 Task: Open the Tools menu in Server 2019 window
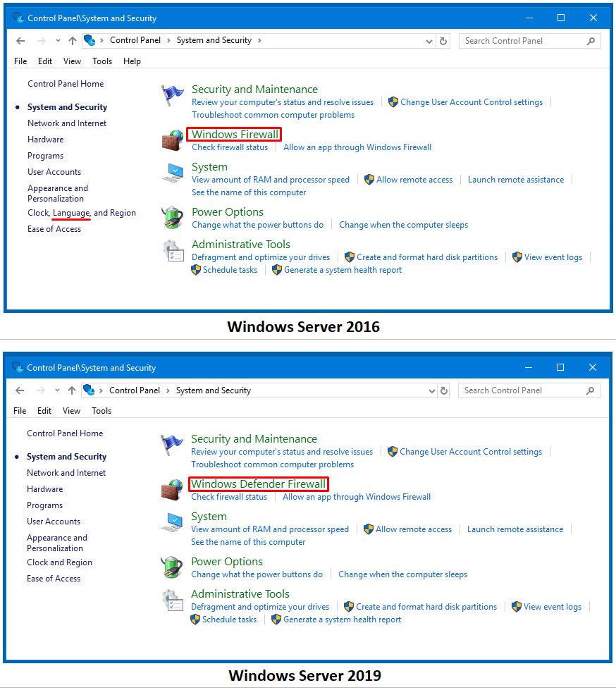(101, 411)
